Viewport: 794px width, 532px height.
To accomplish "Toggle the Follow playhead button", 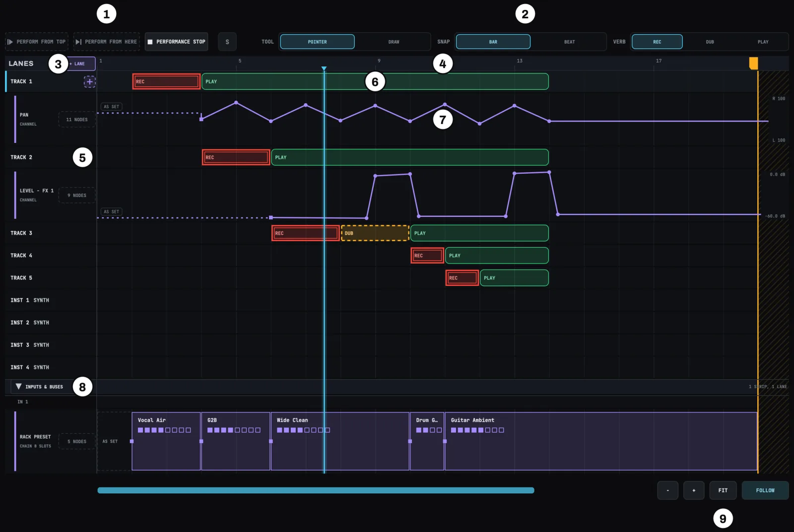I will [x=765, y=490].
